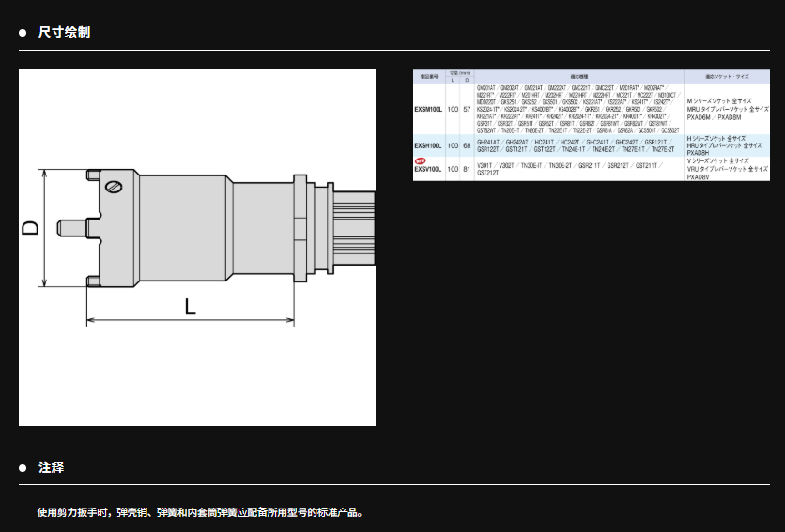785x532 pixels.
Task: Click the screw head on the tool drawing
Action: [115, 187]
